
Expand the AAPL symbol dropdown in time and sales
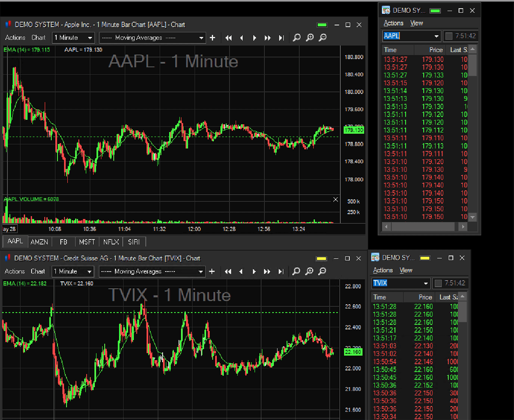pos(436,36)
